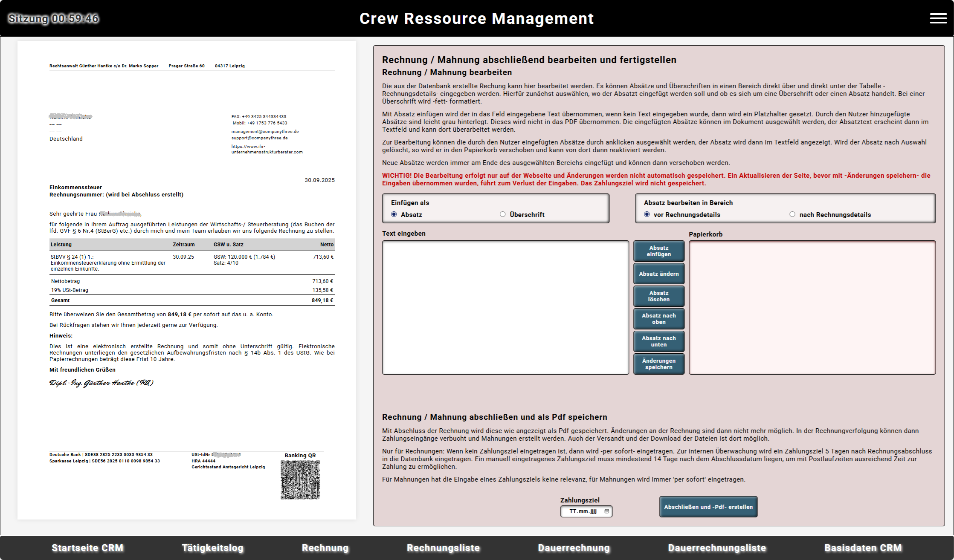Click the Banking QR code image
This screenshot has height=560, width=954.
300,479
